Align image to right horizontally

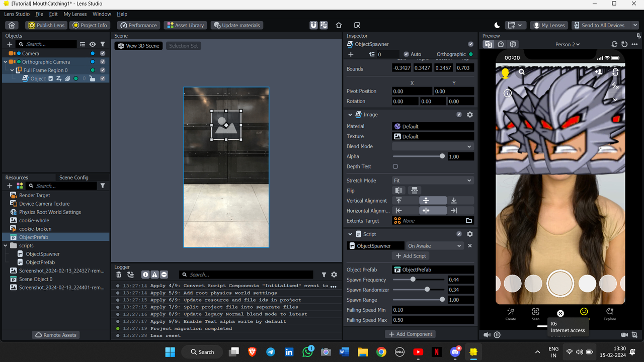click(x=453, y=211)
